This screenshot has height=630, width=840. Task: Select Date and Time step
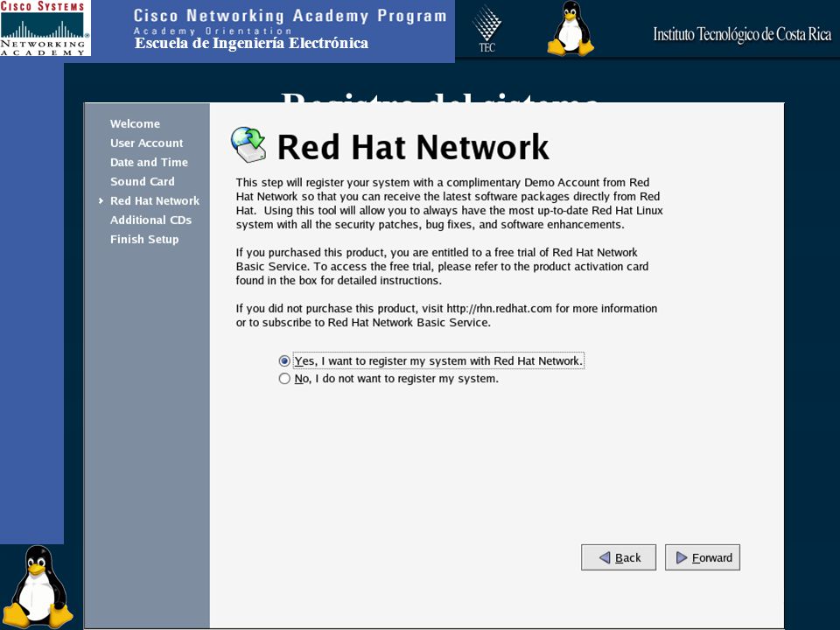click(149, 163)
